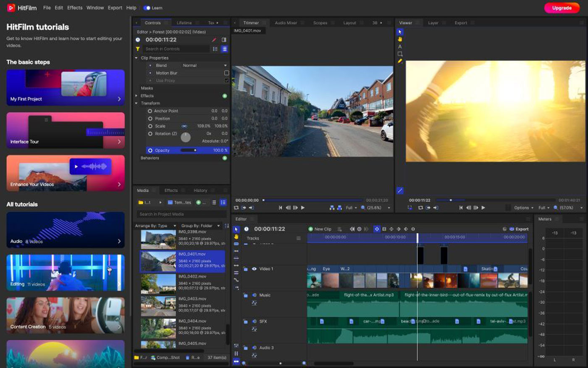Click the Upgrade button

562,8
